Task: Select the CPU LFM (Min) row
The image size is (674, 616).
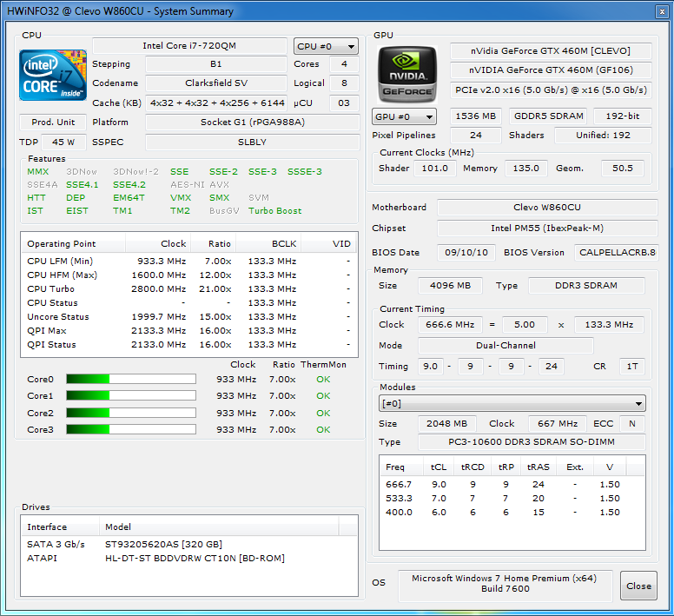Action: click(x=189, y=261)
